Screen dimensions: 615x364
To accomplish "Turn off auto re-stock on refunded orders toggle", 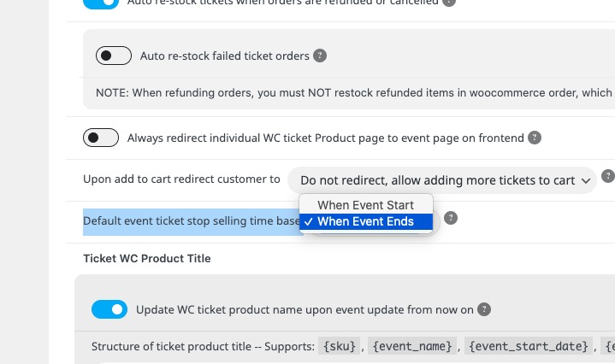I will tap(101, 3).
